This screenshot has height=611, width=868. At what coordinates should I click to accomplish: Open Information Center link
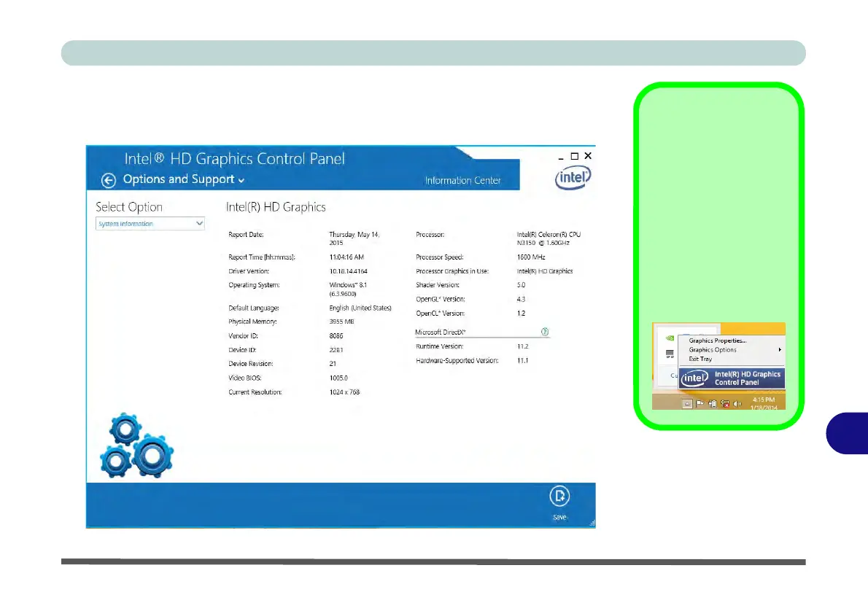point(462,180)
